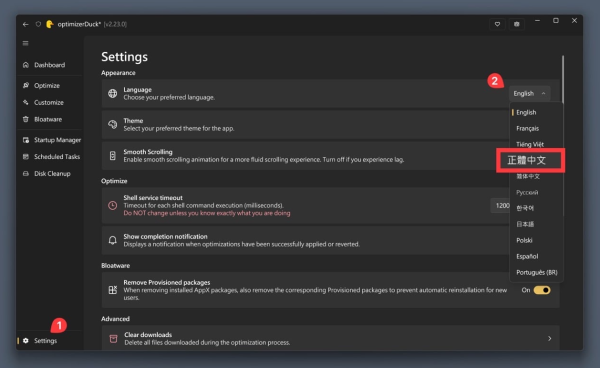600x368 pixels.
Task: Click the Bloatware trash icon in sidebar
Action: [x=26, y=119]
